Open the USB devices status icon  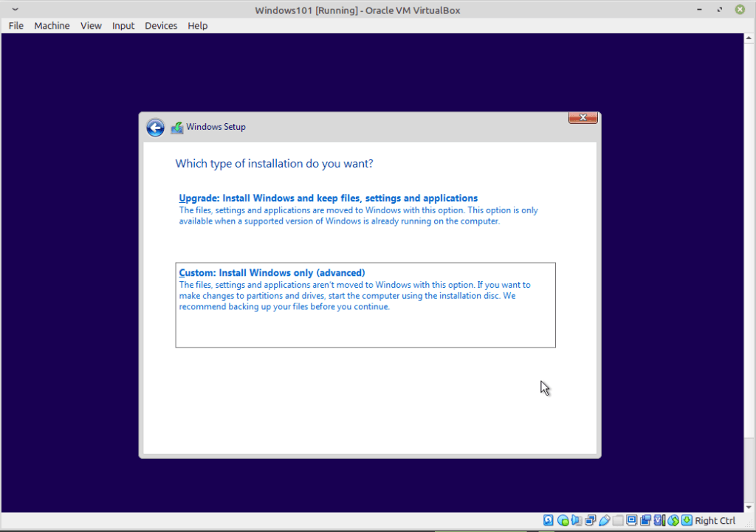tap(605, 520)
